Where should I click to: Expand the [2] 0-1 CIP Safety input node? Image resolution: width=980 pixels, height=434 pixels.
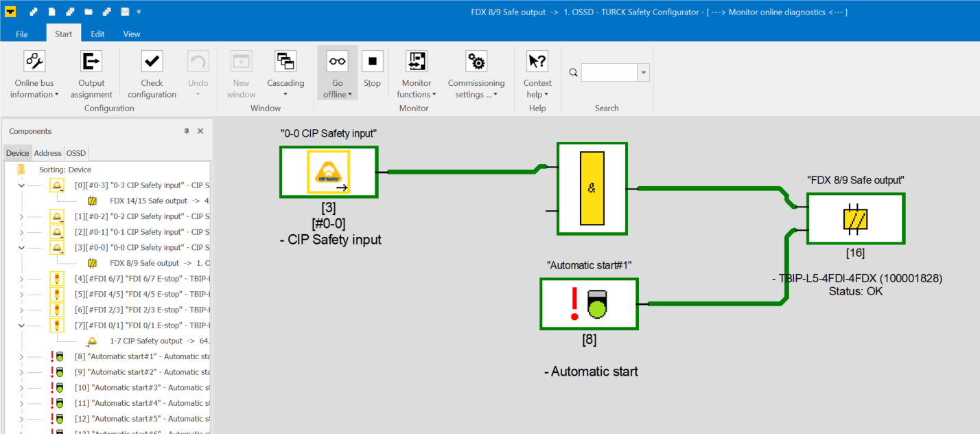click(21, 232)
